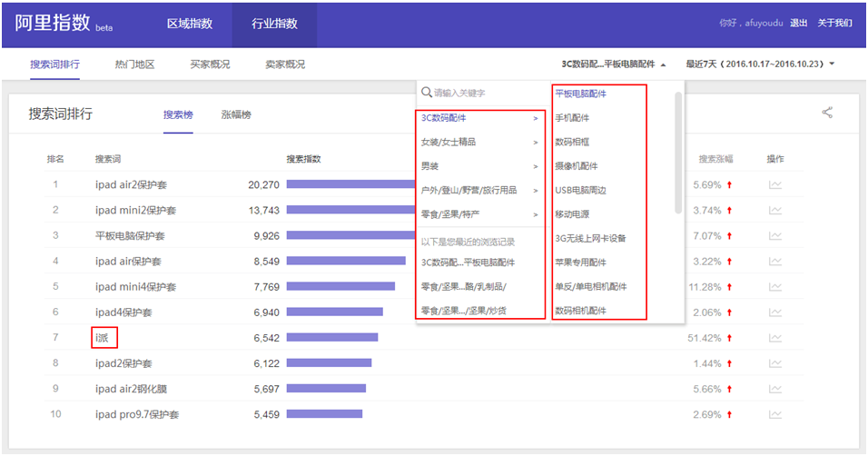Select 手机配件 in subcategory list
Screen dimensions: 868x456
(572, 118)
